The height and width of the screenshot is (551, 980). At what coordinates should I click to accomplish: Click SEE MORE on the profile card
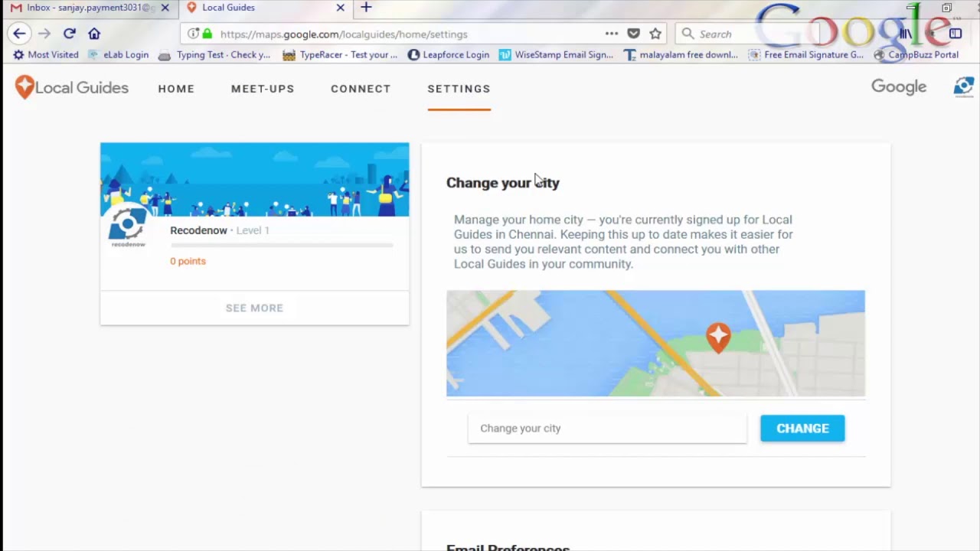254,308
